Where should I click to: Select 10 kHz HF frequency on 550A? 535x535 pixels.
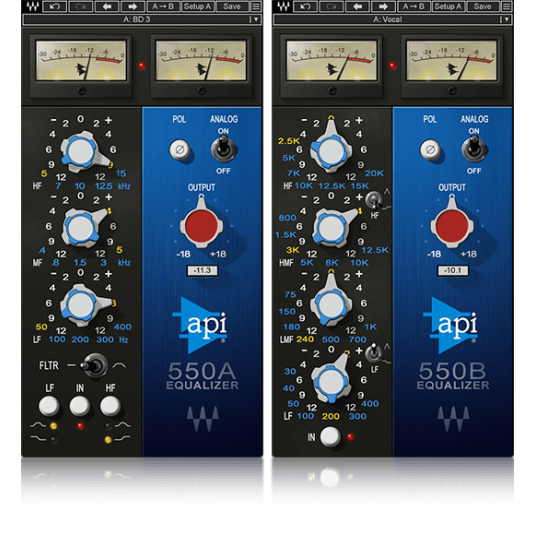tap(80, 186)
